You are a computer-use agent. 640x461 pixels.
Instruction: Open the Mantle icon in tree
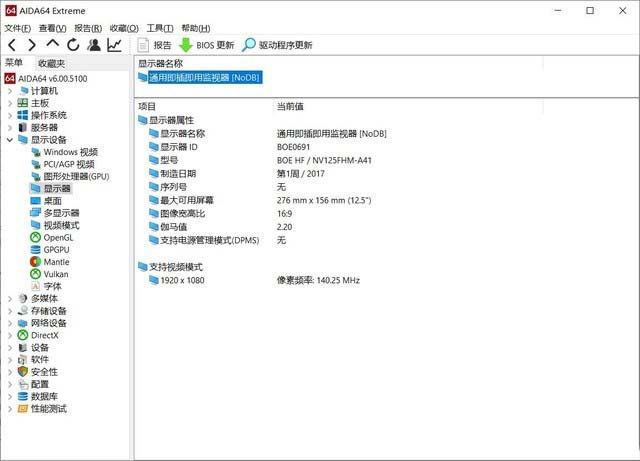point(36,262)
